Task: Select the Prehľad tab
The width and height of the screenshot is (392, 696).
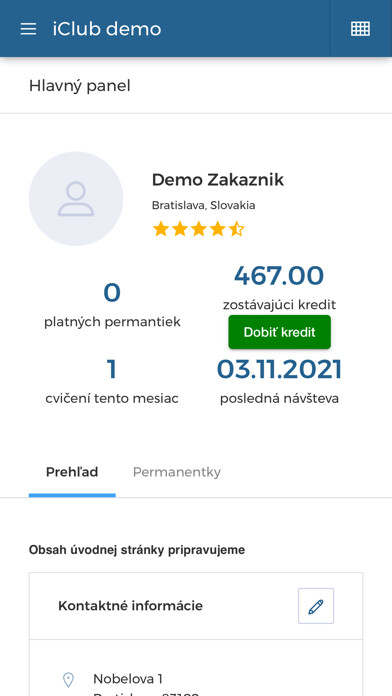Action: [72, 472]
